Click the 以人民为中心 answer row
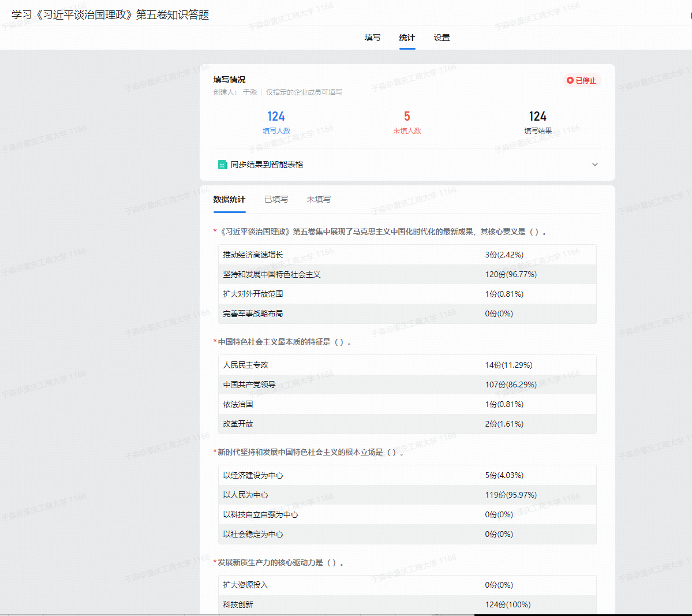Viewport: 692px width, 616px height. point(407,495)
